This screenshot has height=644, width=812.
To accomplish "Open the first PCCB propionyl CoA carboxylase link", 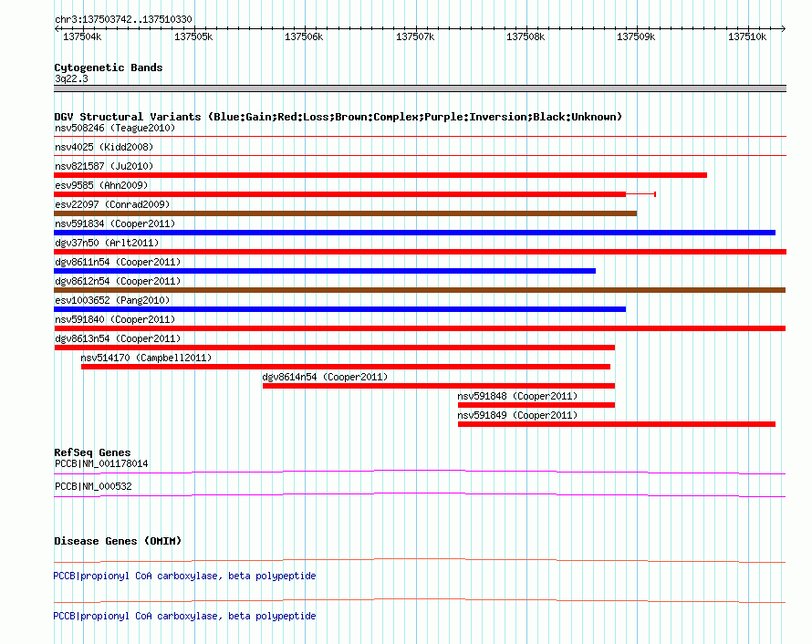I will (184, 576).
